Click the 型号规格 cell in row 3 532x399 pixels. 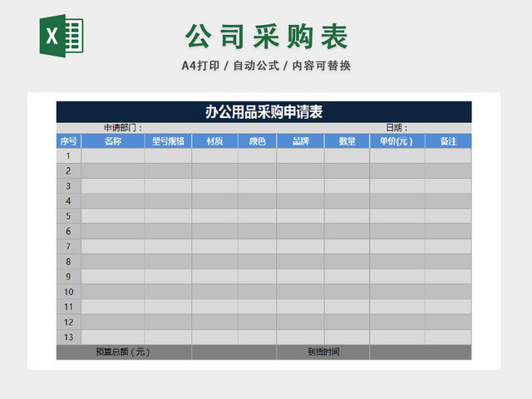(168, 186)
